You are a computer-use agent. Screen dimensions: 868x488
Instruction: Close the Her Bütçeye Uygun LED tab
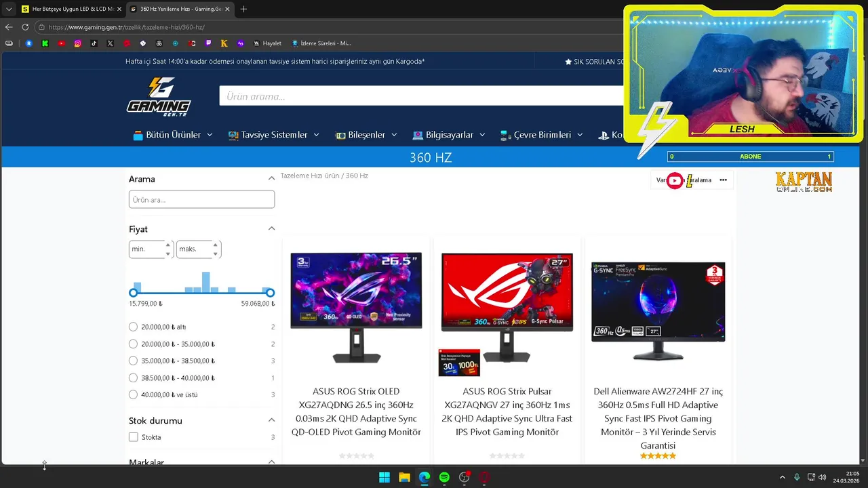(x=118, y=9)
